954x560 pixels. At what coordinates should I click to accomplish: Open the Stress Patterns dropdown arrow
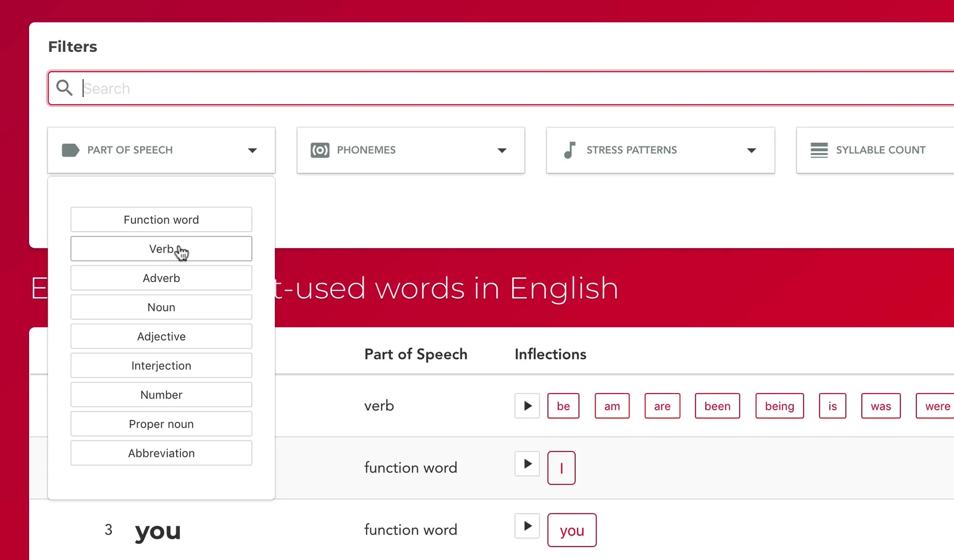pos(751,150)
